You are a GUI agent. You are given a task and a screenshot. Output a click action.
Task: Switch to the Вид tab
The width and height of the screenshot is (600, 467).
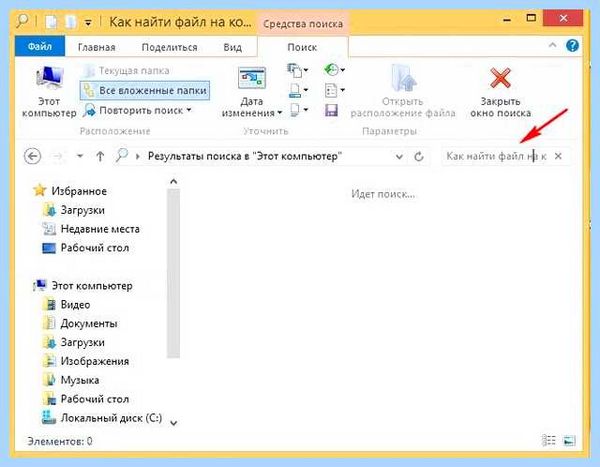[233, 47]
